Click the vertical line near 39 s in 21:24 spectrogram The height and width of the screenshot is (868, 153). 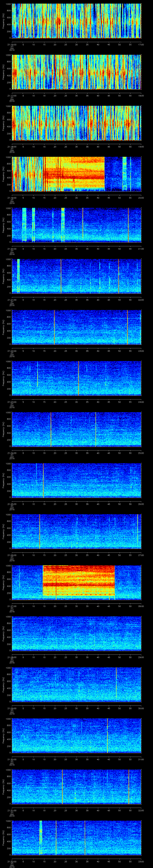pyautogui.click(x=95, y=429)
